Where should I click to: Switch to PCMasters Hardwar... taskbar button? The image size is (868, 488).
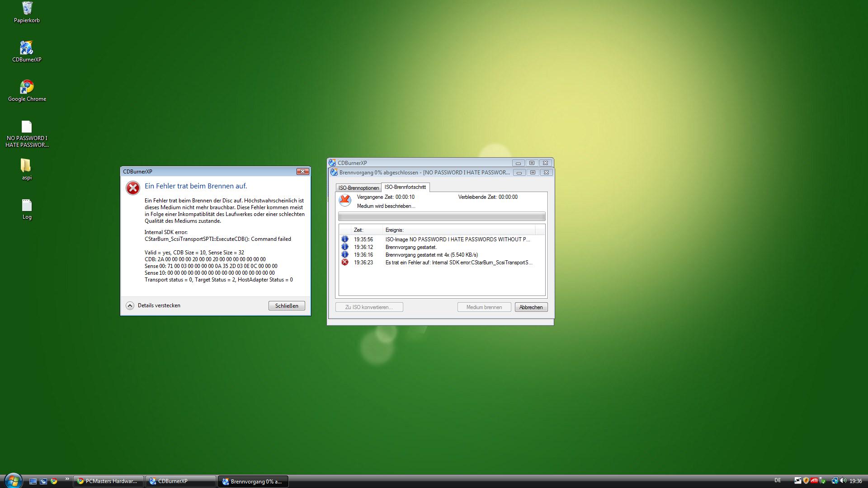click(x=108, y=481)
